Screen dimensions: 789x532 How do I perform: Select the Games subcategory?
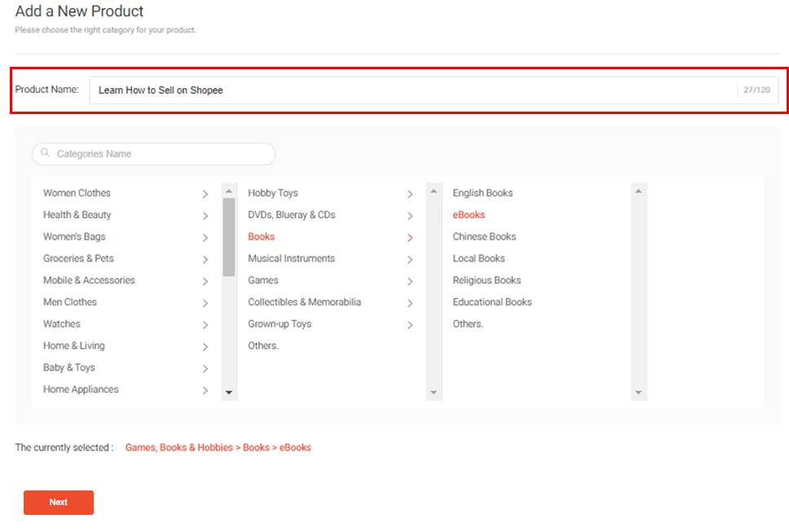click(x=262, y=280)
